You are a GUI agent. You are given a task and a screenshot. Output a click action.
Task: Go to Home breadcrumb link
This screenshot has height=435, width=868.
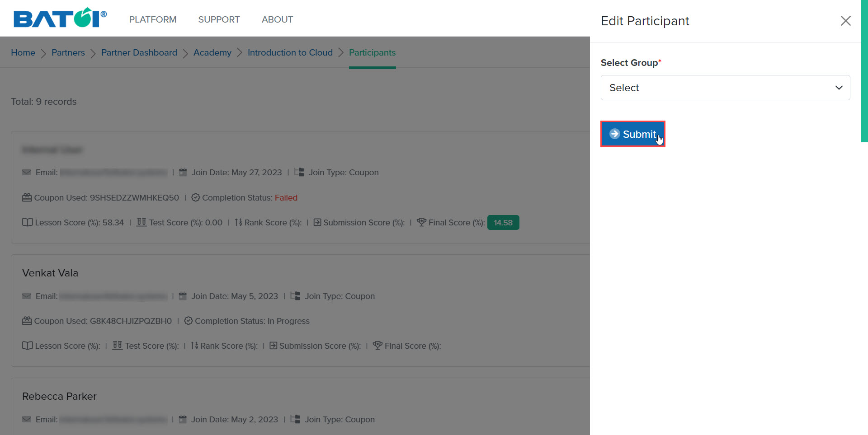(23, 52)
